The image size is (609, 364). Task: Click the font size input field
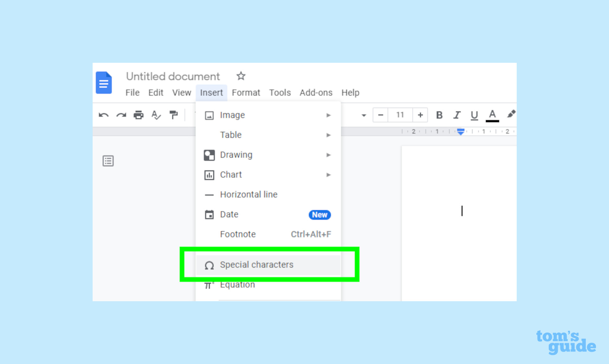coord(400,114)
